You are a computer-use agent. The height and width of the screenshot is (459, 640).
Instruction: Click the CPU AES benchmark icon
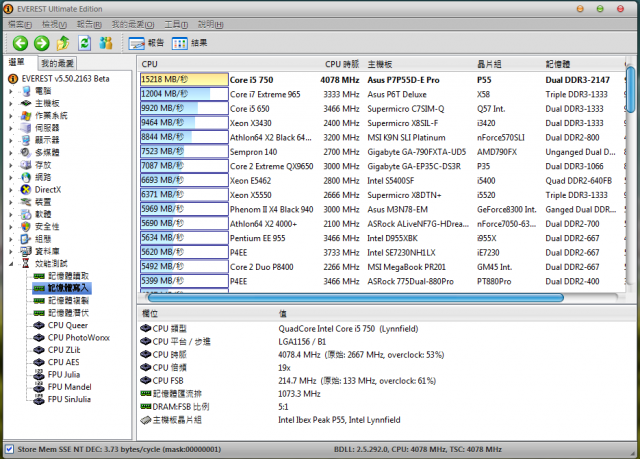[x=39, y=362]
